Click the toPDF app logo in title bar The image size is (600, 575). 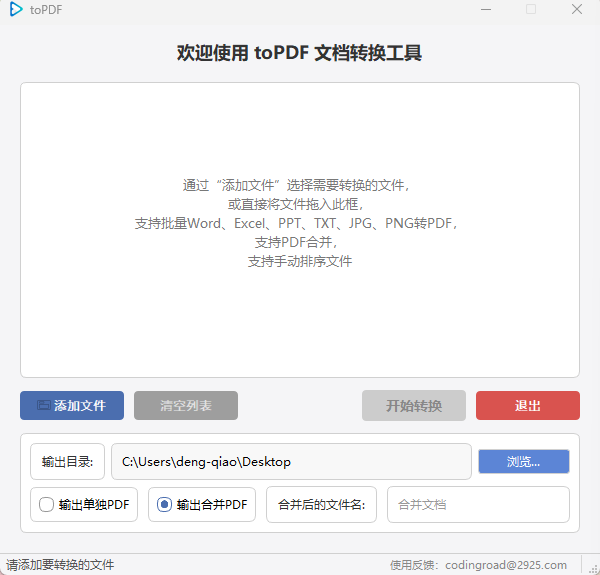click(16, 10)
